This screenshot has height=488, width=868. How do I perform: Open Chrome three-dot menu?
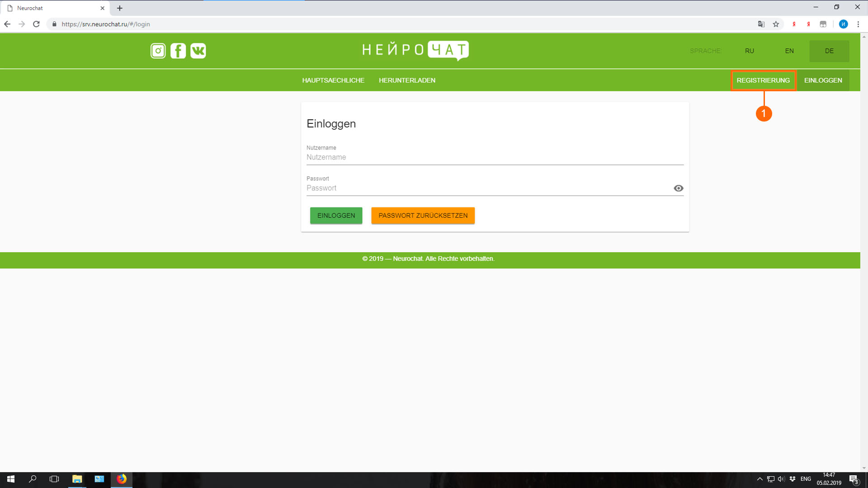pos(858,24)
